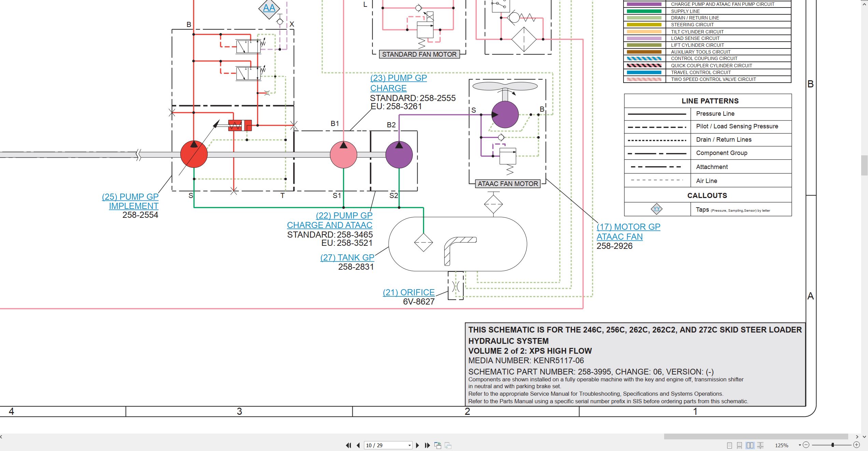The width and height of the screenshot is (868, 451).
Task: Click horizontal scrollbar right arrow
Action: tap(857, 436)
